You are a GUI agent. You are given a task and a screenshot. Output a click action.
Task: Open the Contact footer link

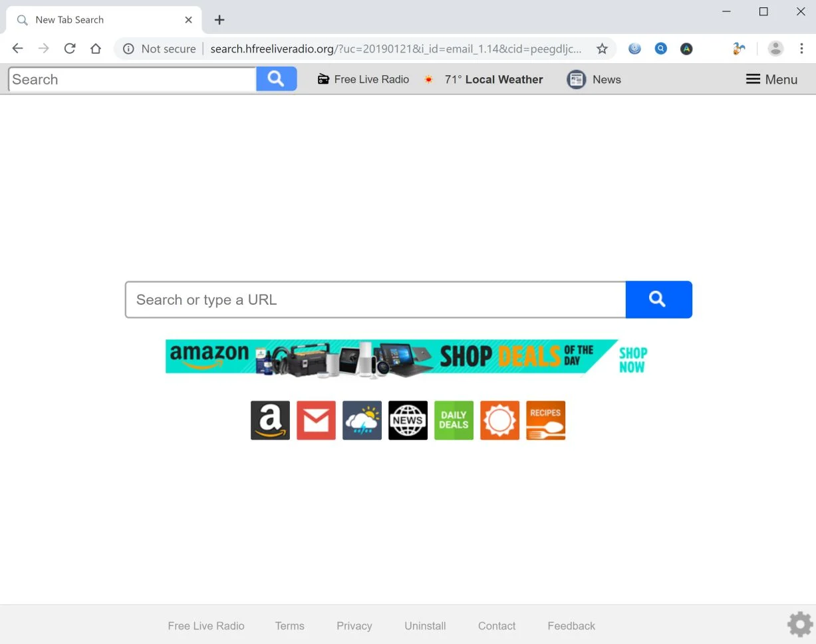(x=497, y=626)
